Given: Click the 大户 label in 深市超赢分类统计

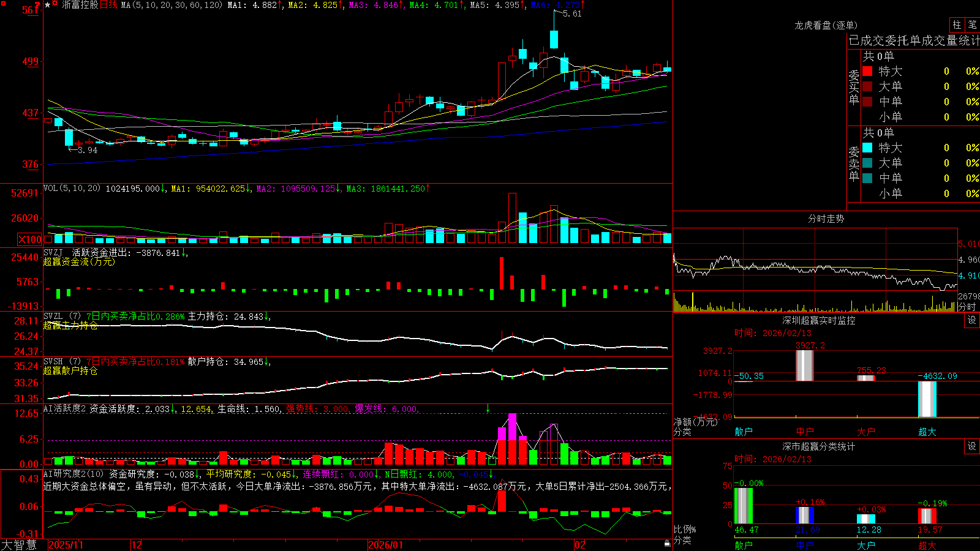Looking at the screenshot, I should 866,545.
